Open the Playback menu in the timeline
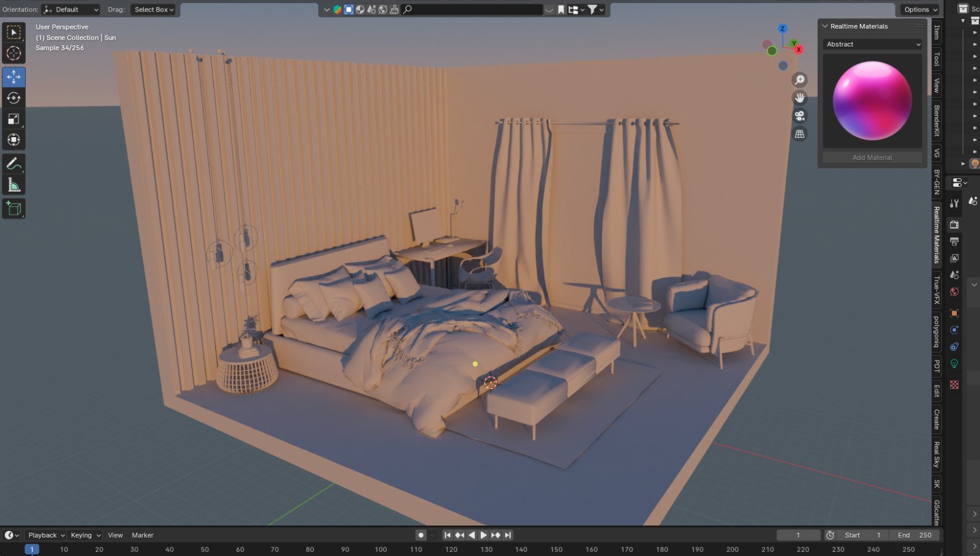 [46, 535]
